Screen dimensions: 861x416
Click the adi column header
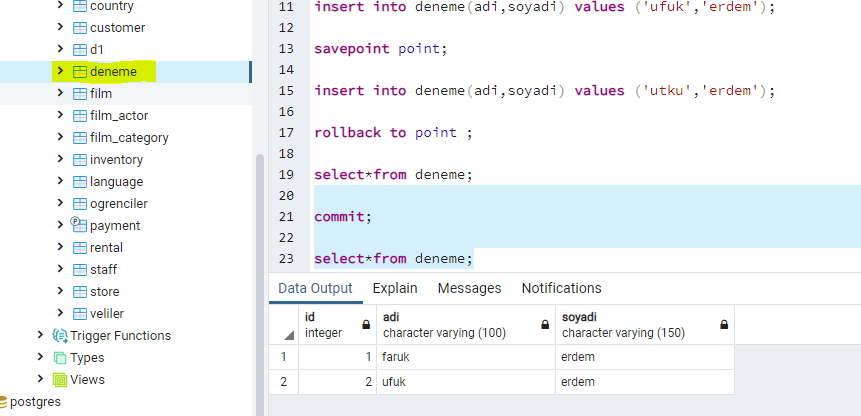(466, 325)
